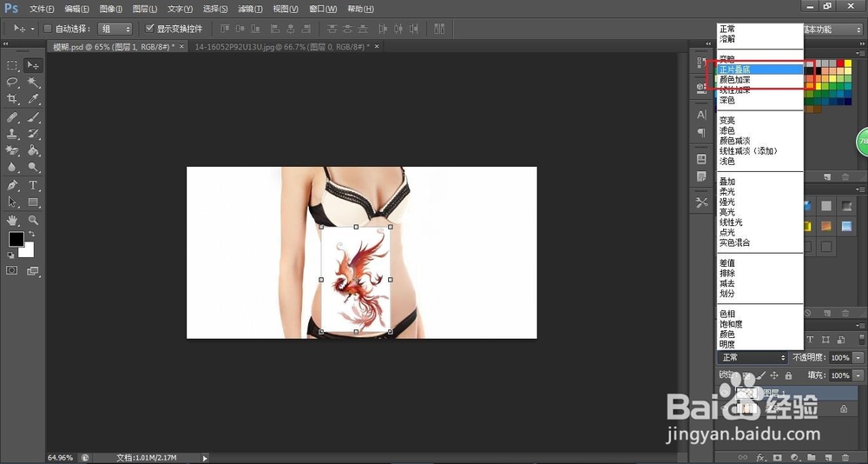Image resolution: width=868 pixels, height=464 pixels.
Task: Select the Rectangle shape tool
Action: (33, 202)
